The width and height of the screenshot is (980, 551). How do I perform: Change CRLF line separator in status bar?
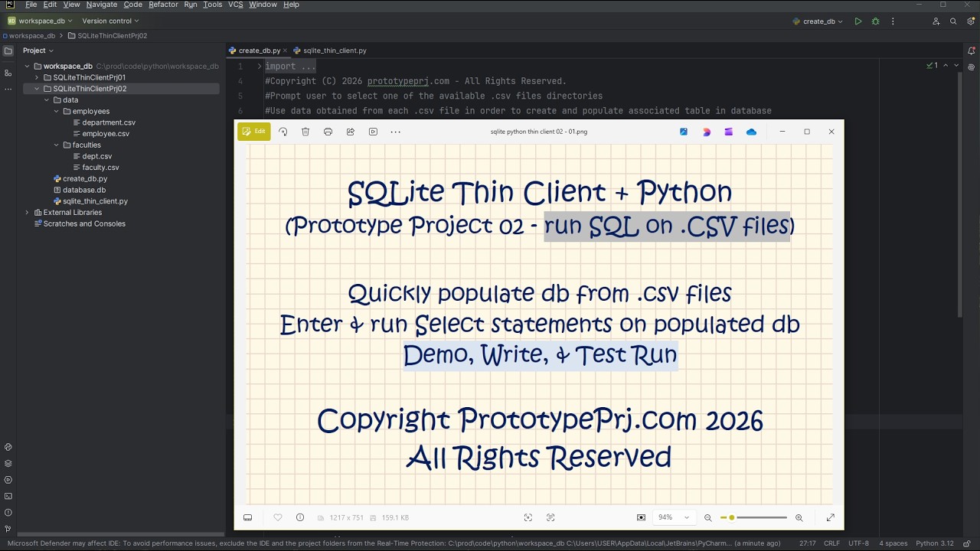(831, 543)
